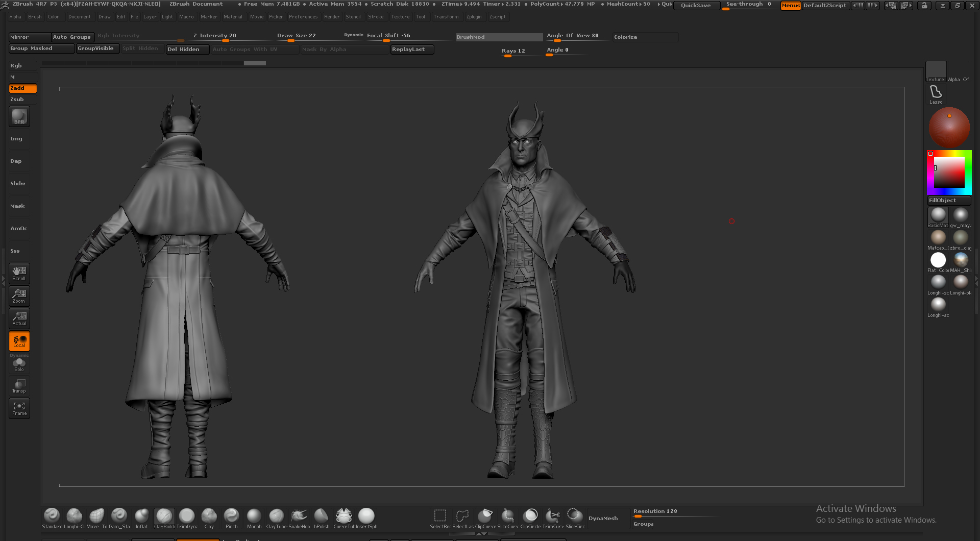
Task: Click the Del Hidden button
Action: coord(187,50)
